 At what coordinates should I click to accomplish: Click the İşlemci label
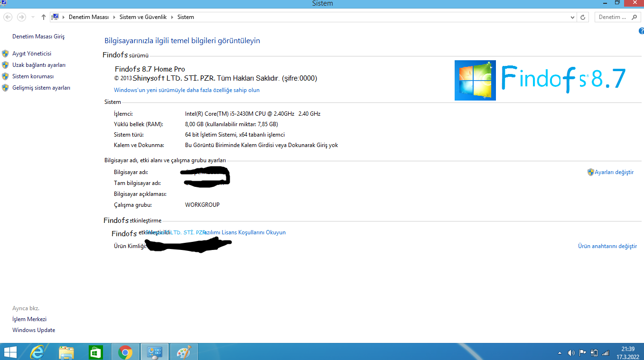(123, 114)
